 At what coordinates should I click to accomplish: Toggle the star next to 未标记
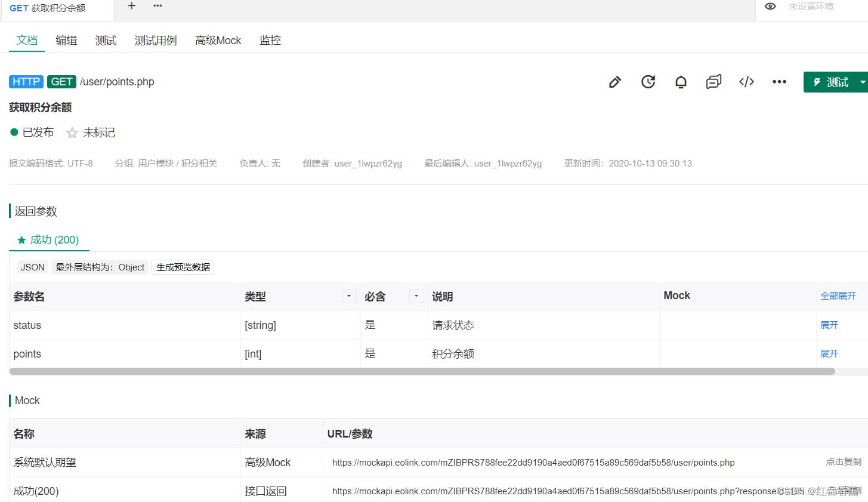pos(72,133)
